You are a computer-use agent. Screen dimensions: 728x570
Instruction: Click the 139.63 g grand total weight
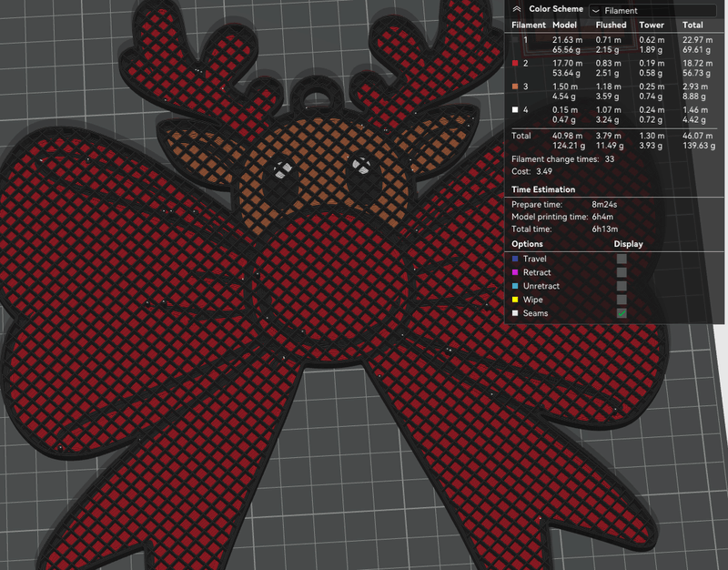[699, 146]
